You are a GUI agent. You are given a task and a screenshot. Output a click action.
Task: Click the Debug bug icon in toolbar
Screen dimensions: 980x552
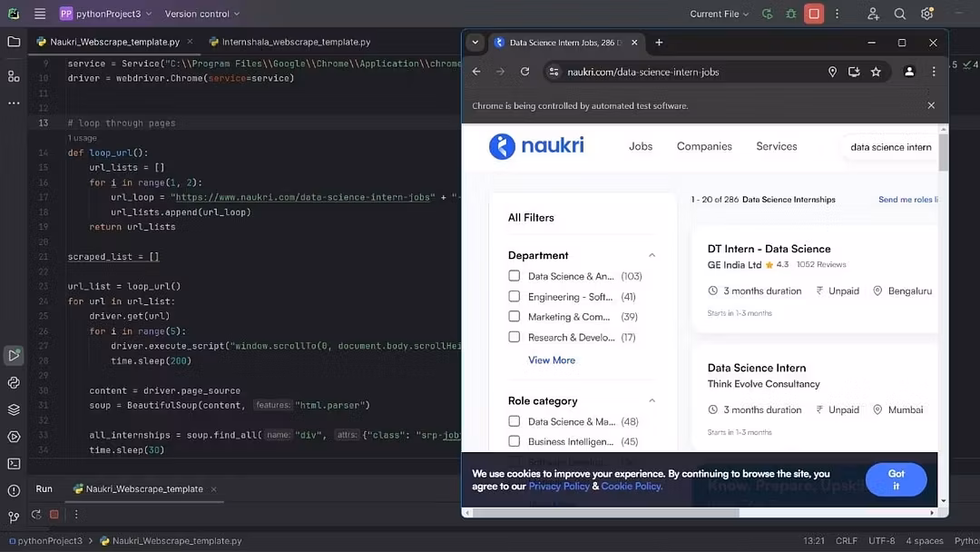click(790, 14)
